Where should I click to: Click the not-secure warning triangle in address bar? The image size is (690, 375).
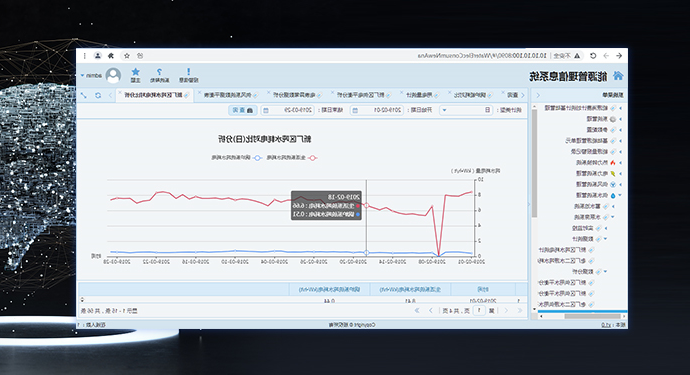[x=577, y=56]
